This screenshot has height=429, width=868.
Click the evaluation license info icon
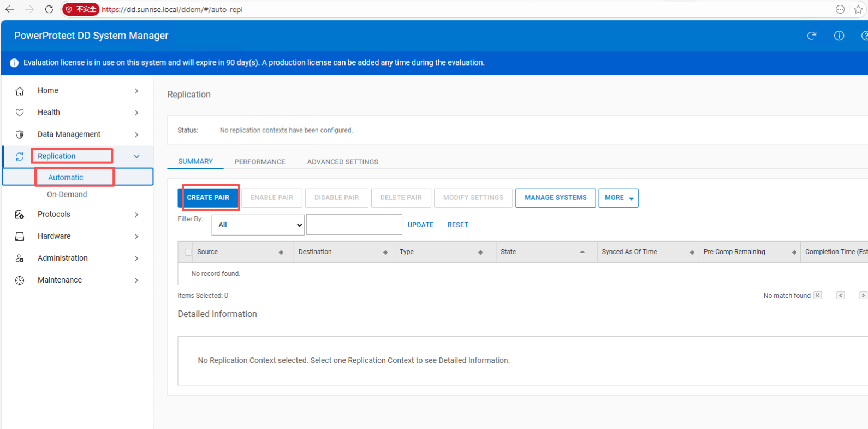click(14, 63)
